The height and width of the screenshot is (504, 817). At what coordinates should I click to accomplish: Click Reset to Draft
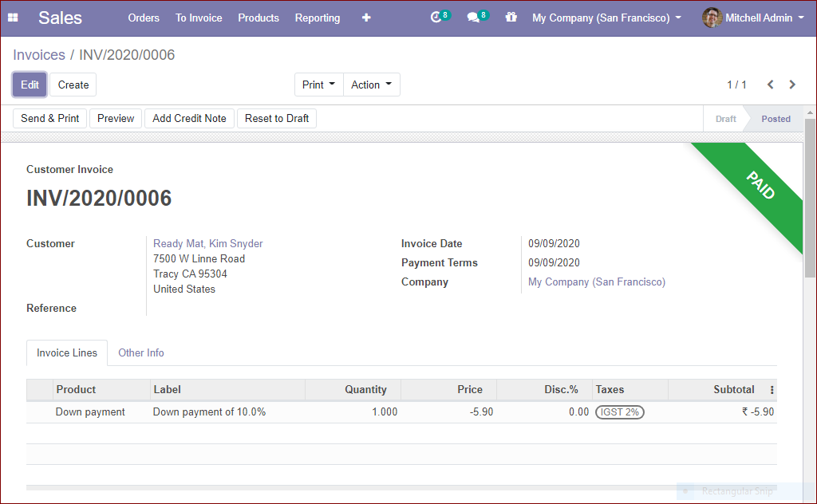pos(277,119)
